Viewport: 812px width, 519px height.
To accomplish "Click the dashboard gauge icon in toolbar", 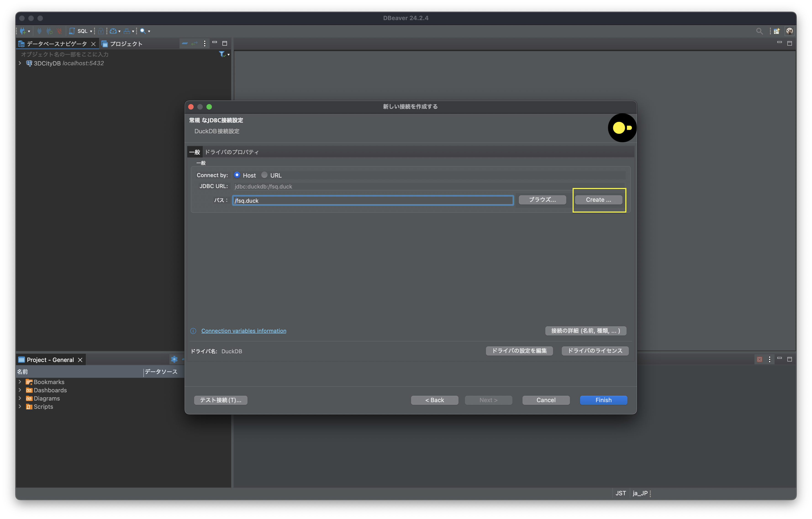I will (113, 31).
